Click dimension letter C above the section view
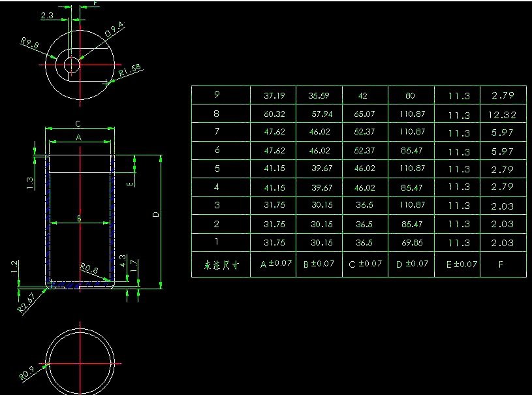 pyautogui.click(x=78, y=123)
